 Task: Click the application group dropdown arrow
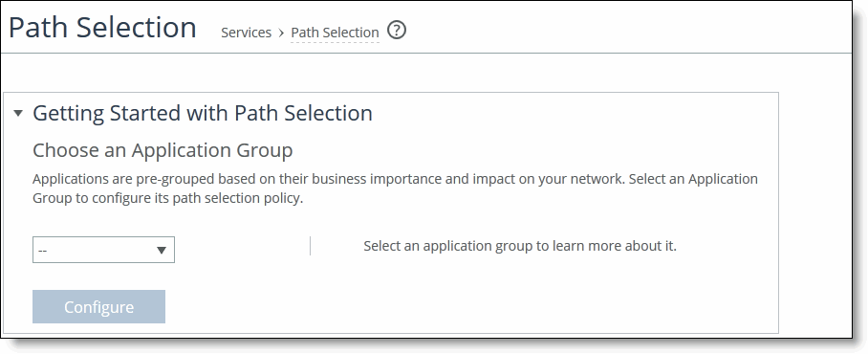(162, 251)
